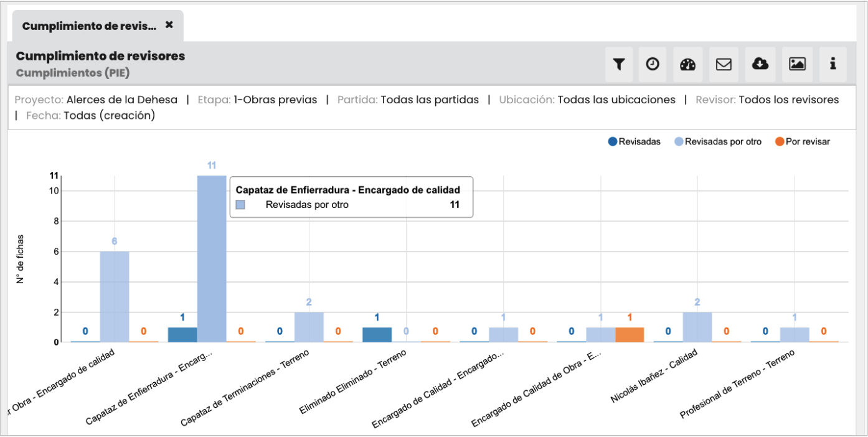Click the tall Revisadas por otro bar with 11
Screen dimensions: 868x437
212,258
